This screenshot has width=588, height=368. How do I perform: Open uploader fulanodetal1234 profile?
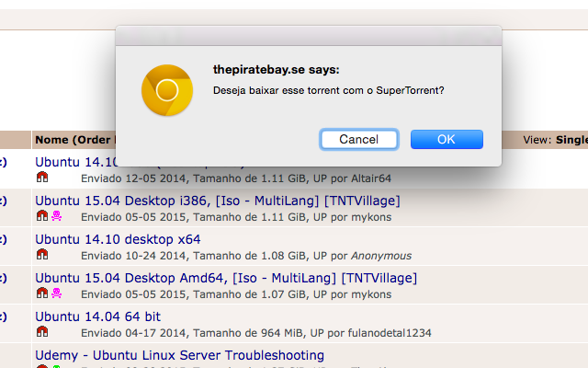(x=390, y=333)
